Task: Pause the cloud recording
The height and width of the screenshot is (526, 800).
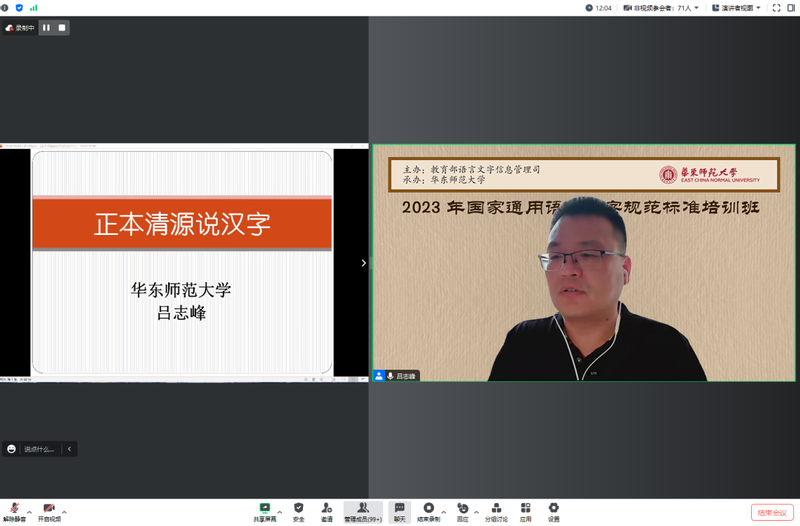Action: click(46, 28)
